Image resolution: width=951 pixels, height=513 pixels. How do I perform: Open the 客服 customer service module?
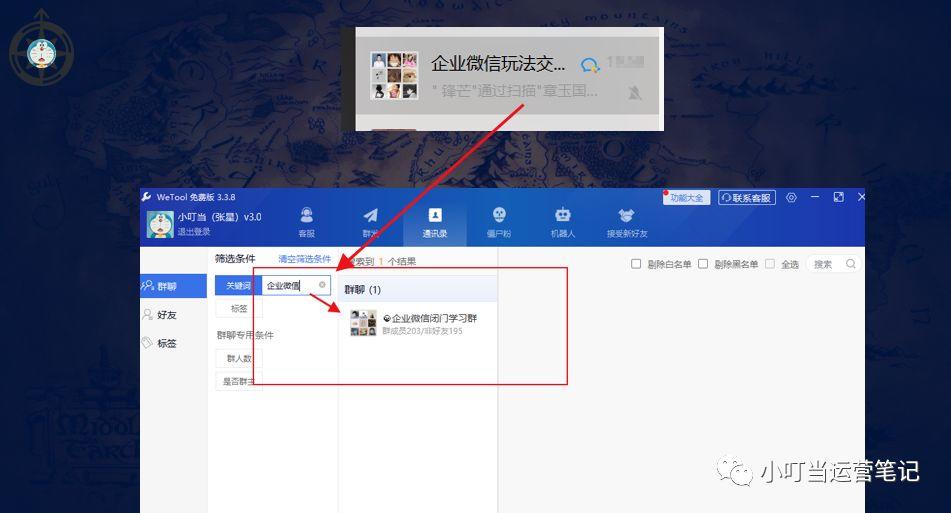pos(306,222)
